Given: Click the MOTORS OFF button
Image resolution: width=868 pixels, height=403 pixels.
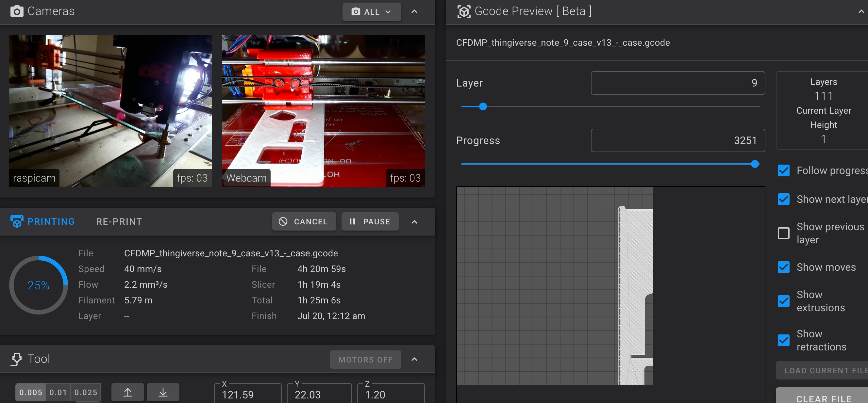Looking at the screenshot, I should coord(365,359).
